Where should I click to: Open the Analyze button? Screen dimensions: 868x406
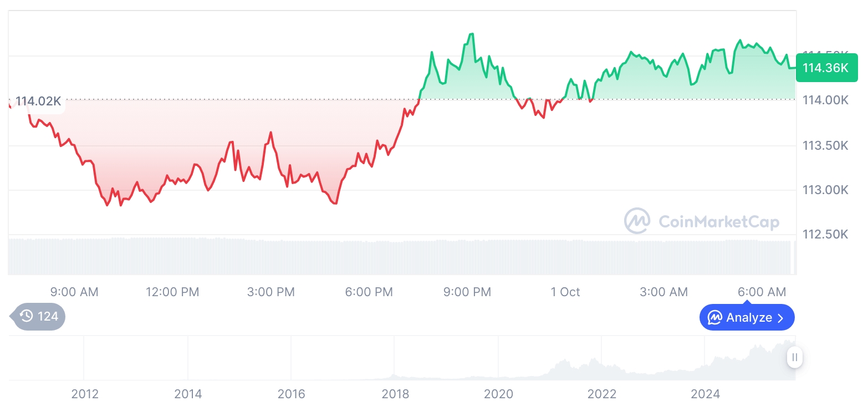pyautogui.click(x=747, y=318)
